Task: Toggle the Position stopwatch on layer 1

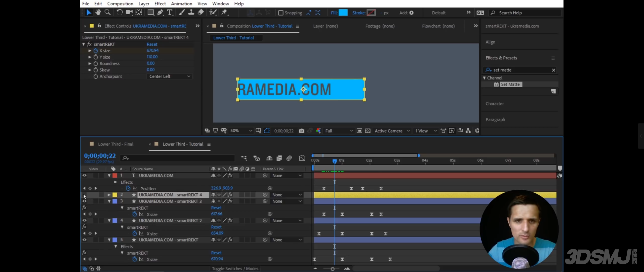Action: coord(128,188)
